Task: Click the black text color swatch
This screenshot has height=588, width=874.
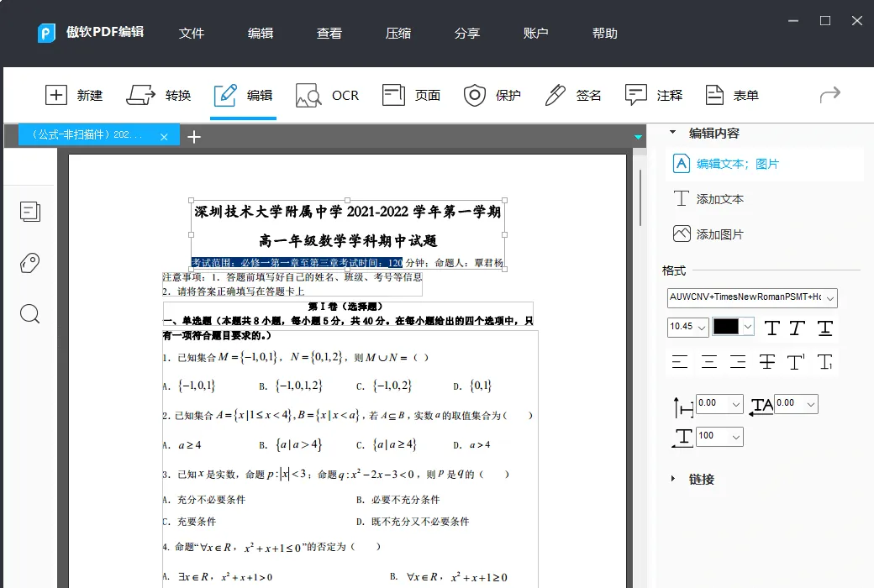Action: [x=726, y=327]
